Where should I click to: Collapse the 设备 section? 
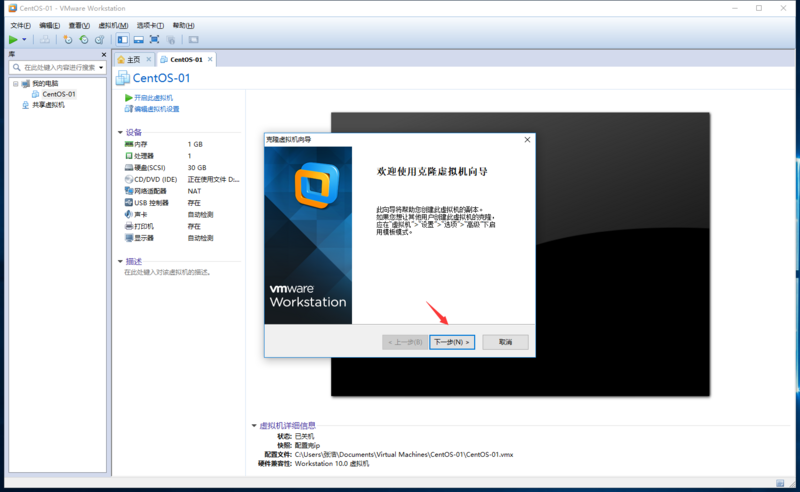click(x=120, y=132)
